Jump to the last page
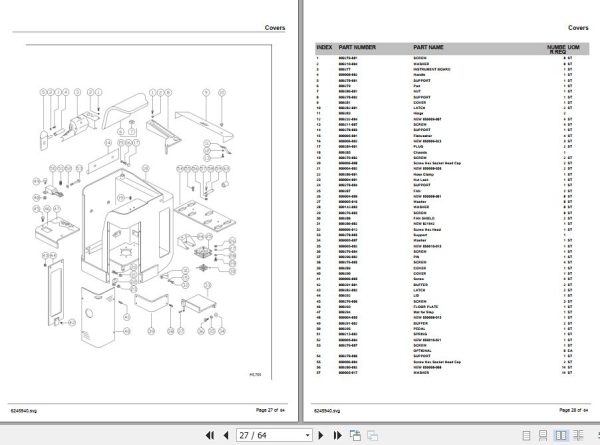Image resolution: width=600 pixels, height=445 pixels. click(337, 435)
